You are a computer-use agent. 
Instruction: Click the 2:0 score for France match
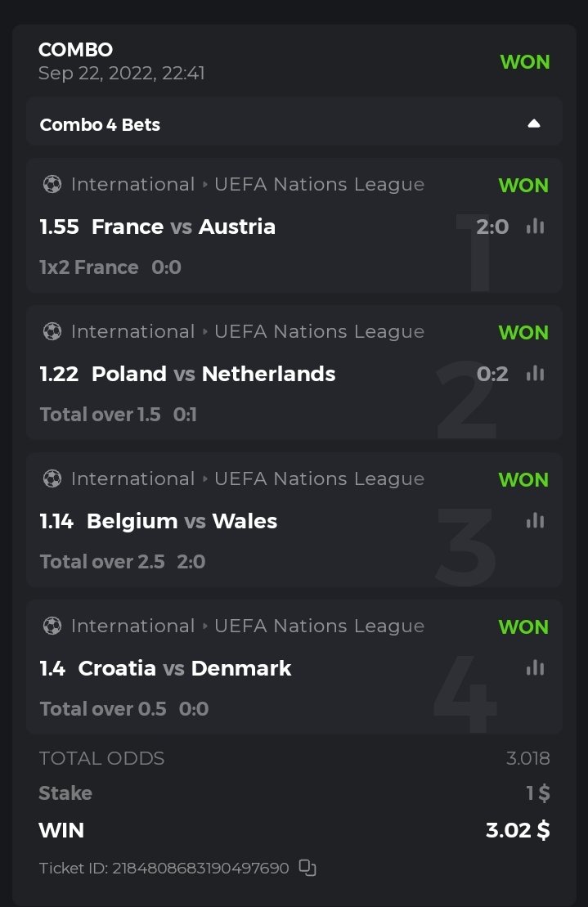[x=492, y=227]
